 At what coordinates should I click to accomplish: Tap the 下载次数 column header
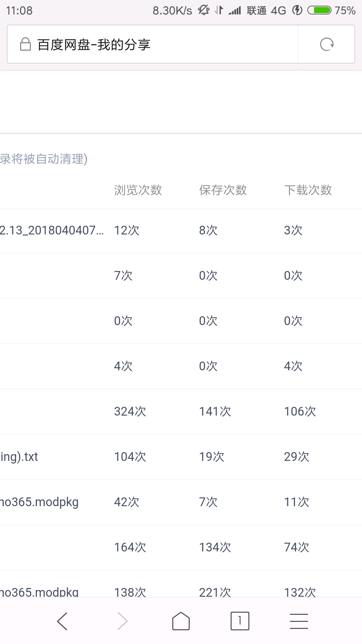coord(308,190)
